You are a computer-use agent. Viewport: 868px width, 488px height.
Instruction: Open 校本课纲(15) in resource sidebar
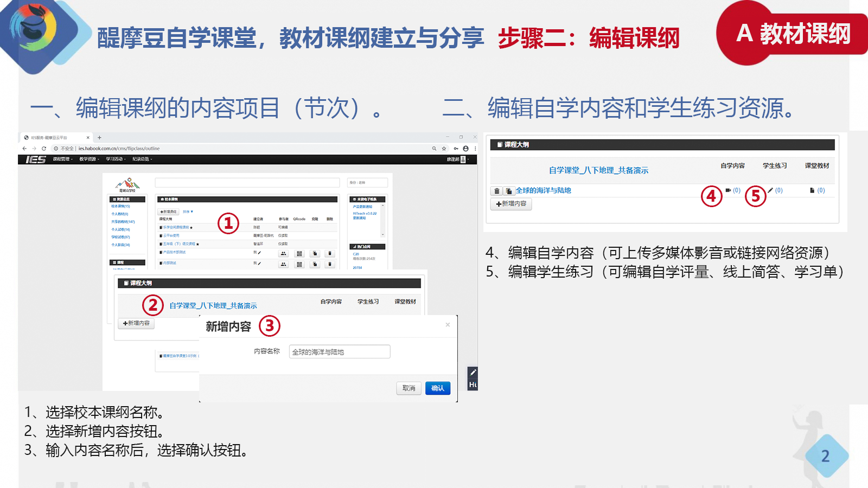pos(120,206)
